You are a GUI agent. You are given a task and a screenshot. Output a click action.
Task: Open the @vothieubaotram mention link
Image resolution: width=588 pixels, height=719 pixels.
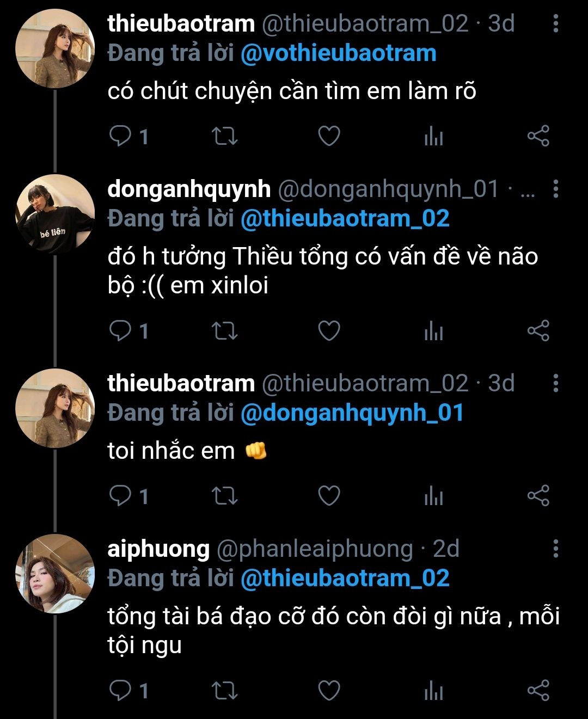[338, 53]
